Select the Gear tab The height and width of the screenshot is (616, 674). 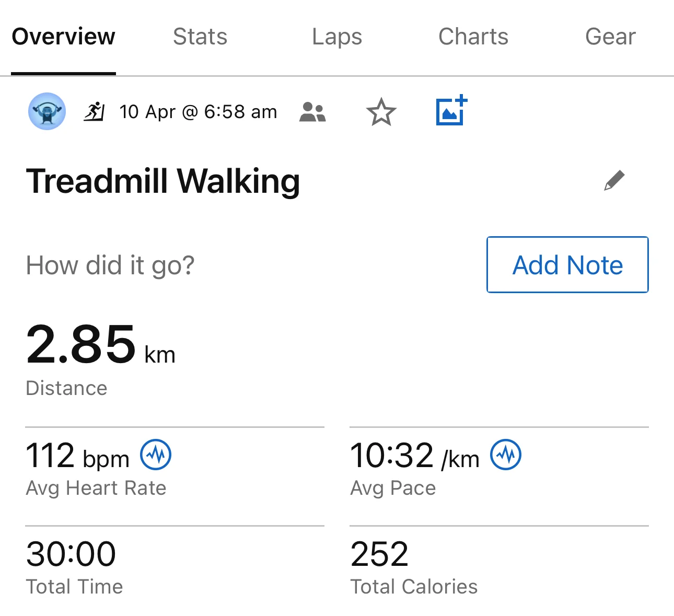(610, 37)
